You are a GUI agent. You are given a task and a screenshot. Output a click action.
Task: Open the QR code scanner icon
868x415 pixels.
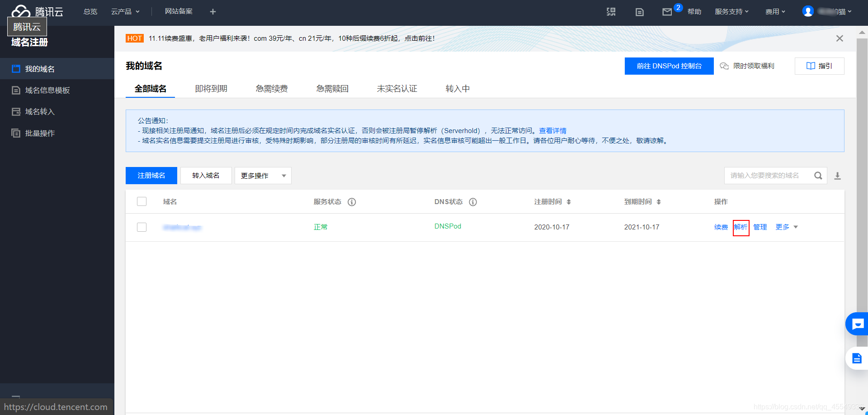point(611,12)
